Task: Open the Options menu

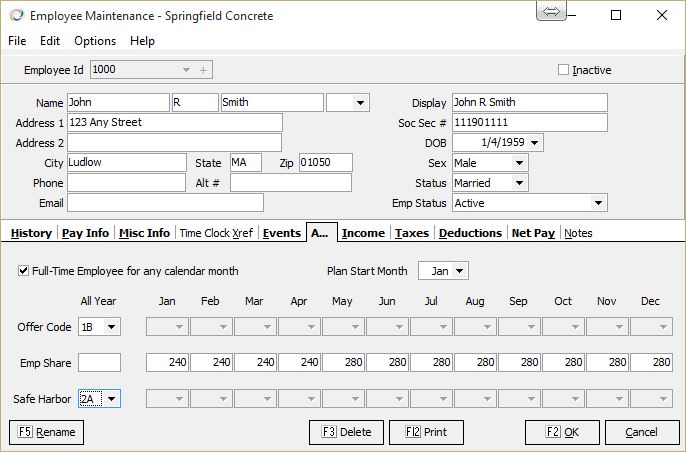Action: (95, 41)
